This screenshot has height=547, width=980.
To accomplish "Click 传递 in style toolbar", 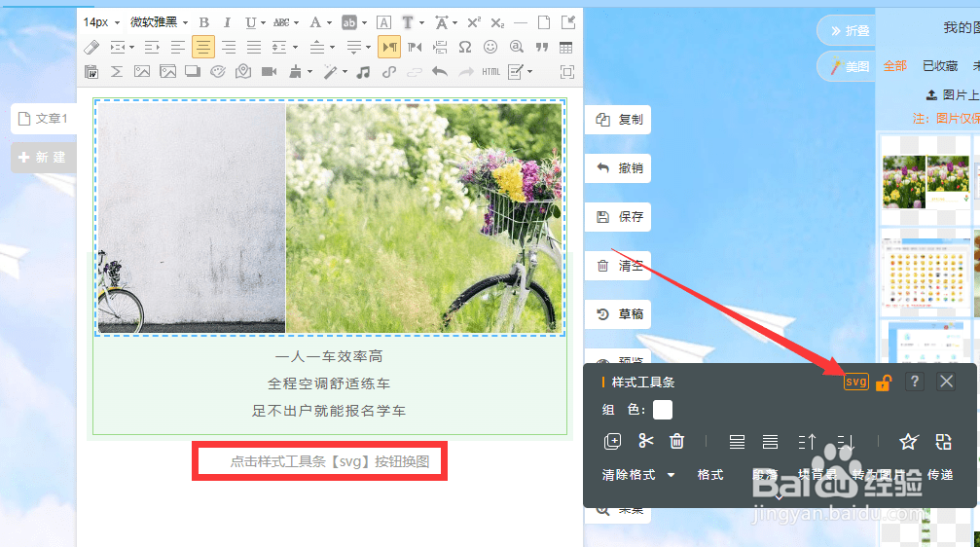I will [x=940, y=475].
